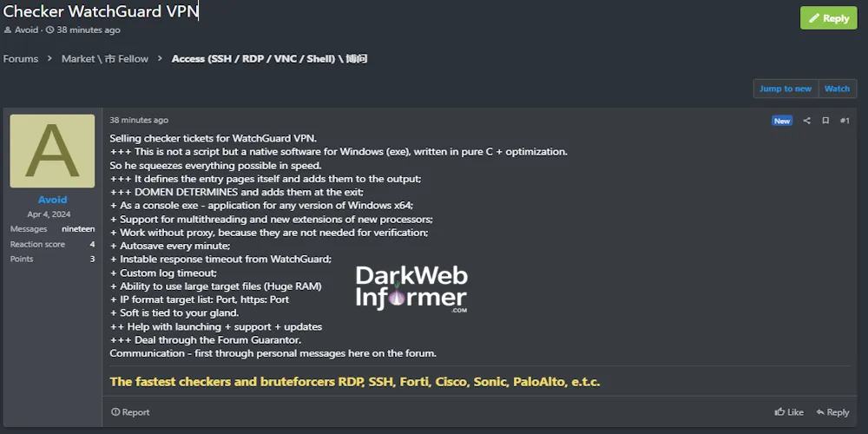Image resolution: width=868 pixels, height=434 pixels.
Task: Click the green Reply button
Action: pyautogui.click(x=828, y=18)
